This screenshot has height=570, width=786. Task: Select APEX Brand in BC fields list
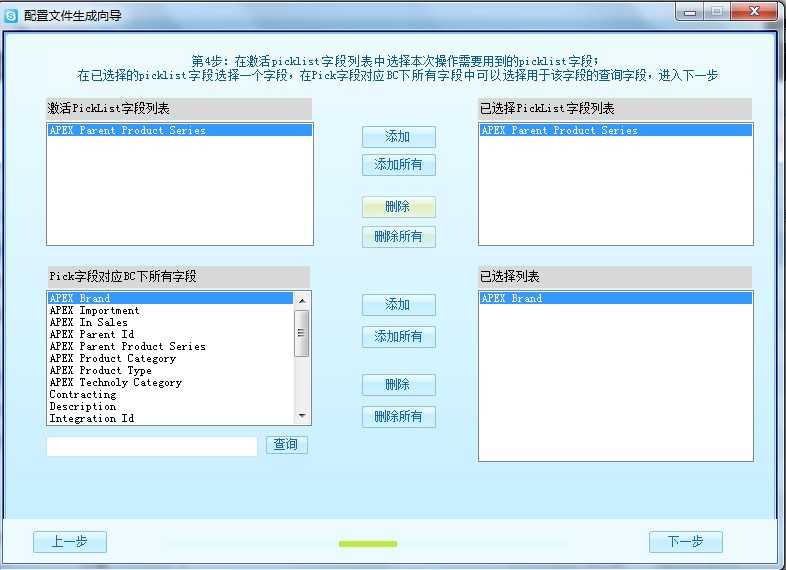click(x=170, y=298)
